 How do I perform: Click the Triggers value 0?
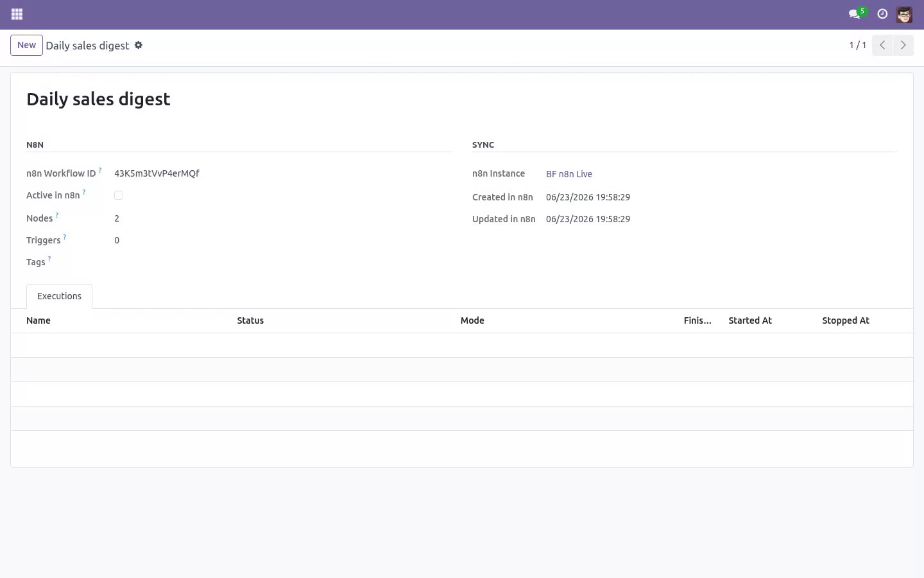117,240
